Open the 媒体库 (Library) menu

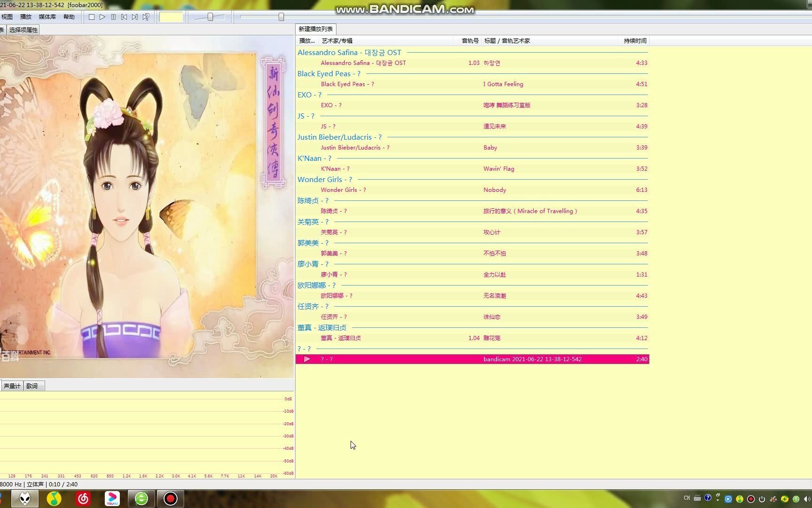point(47,17)
